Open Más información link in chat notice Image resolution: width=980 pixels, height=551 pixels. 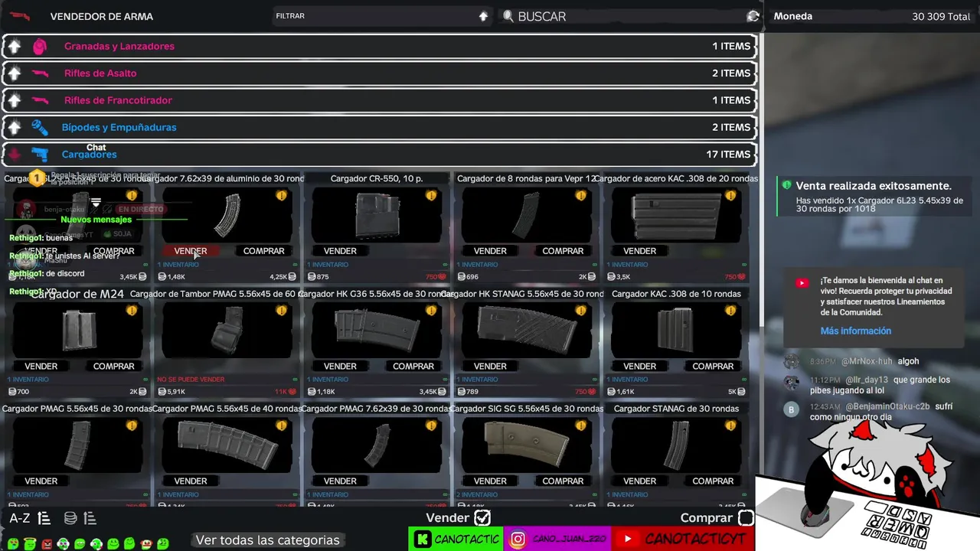click(x=855, y=331)
